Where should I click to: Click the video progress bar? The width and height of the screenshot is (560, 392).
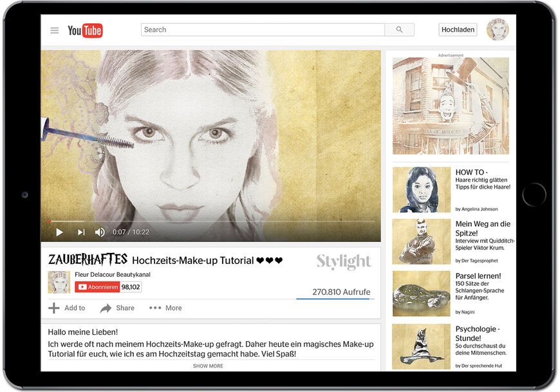pos(210,221)
